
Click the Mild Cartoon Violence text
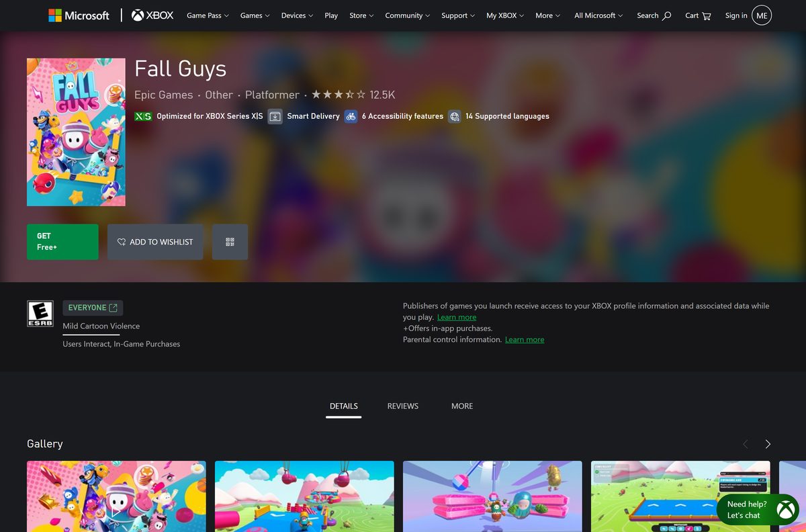[x=101, y=326]
